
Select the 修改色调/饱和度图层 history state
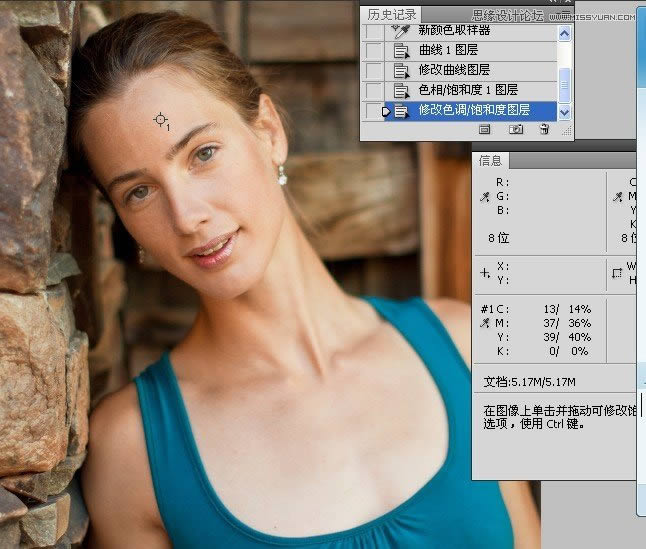tap(475, 110)
